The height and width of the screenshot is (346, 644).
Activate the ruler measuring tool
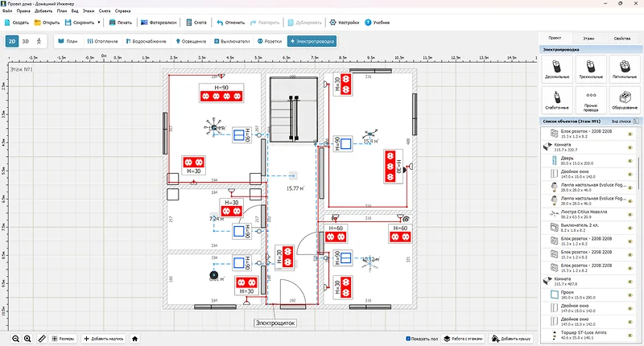pos(42,339)
